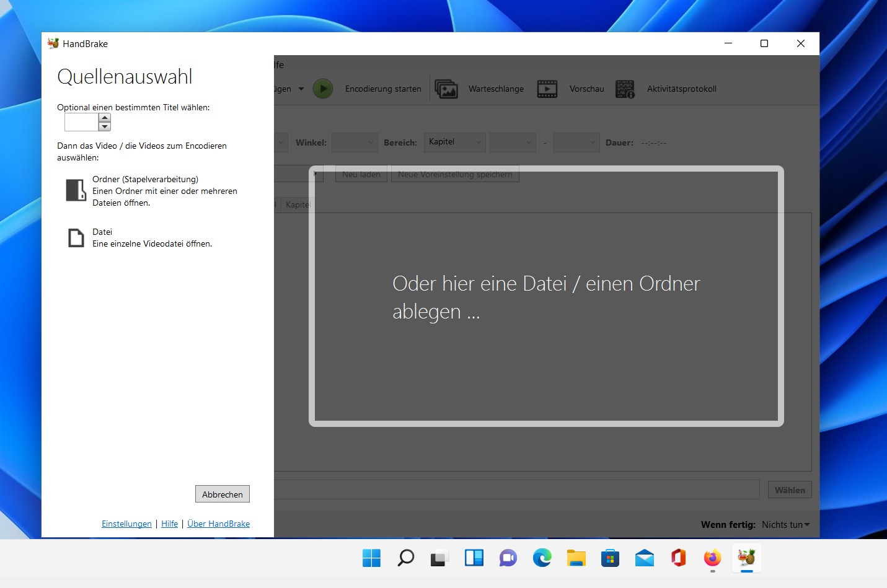
Task: Click the file drop zone area
Action: click(x=546, y=296)
